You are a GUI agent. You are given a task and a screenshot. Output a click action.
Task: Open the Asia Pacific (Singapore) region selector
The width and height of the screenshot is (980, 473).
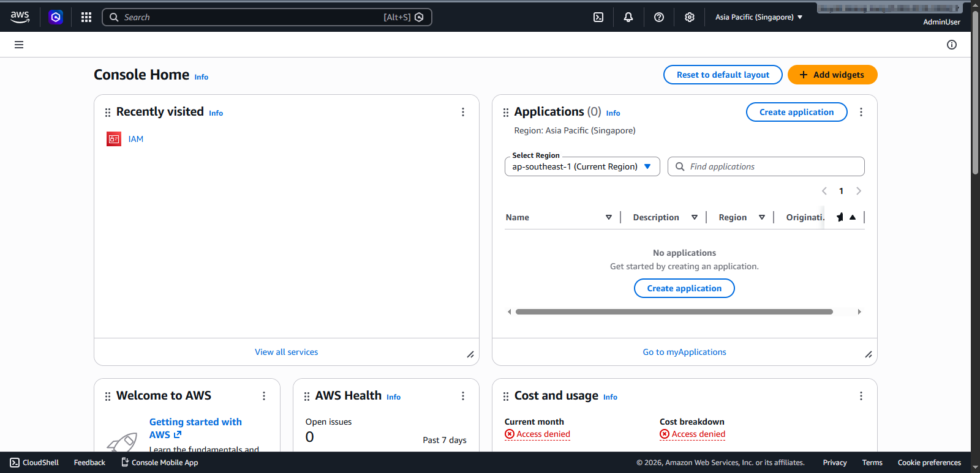coord(759,17)
